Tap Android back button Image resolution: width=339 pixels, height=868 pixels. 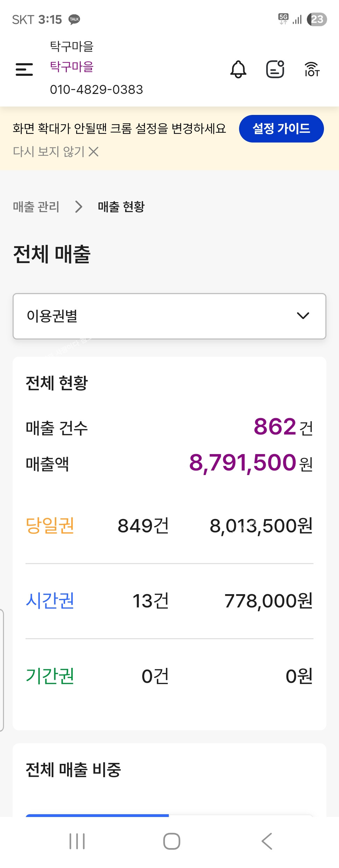click(x=267, y=841)
